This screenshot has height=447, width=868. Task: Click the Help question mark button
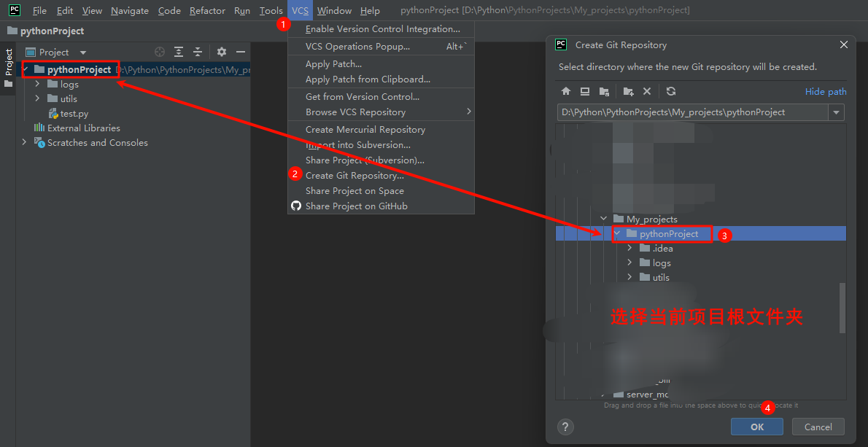[565, 427]
